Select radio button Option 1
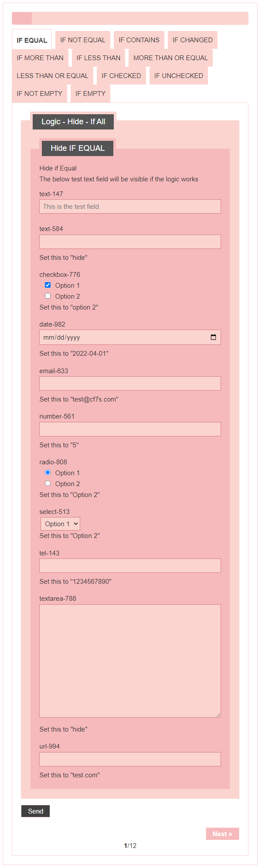Screen dimensions: 262x868 48,473
